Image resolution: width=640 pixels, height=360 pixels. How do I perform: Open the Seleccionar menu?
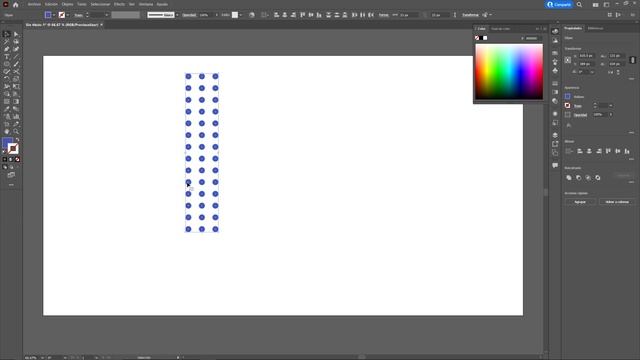click(100, 4)
